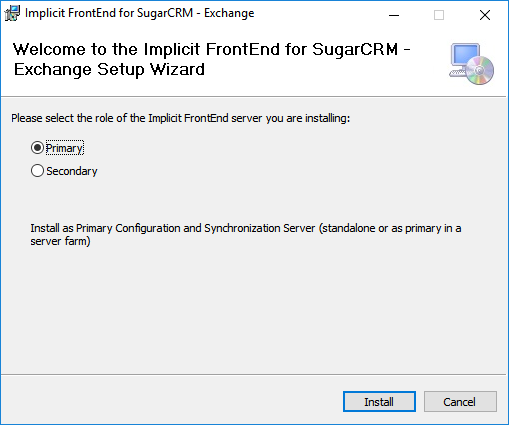Minimize the setup wizard window
This screenshot has width=509, height=425.
pyautogui.click(x=394, y=15)
